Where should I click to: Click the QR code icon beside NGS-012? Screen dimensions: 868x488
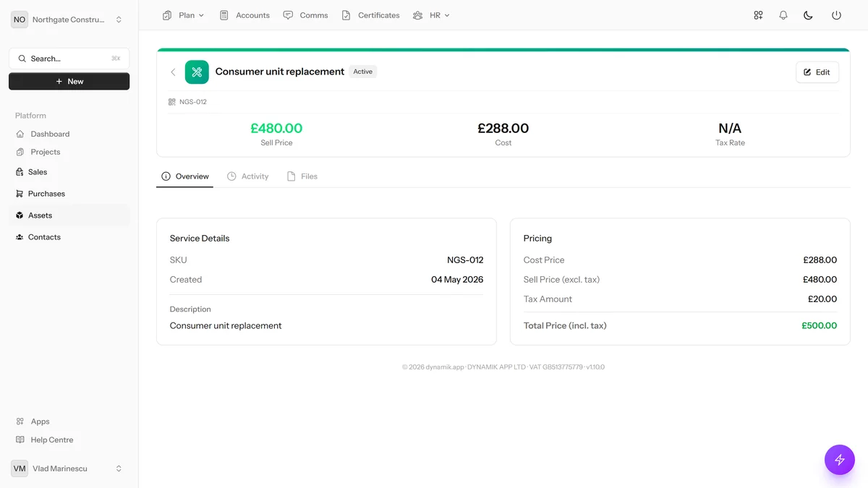pos(172,102)
